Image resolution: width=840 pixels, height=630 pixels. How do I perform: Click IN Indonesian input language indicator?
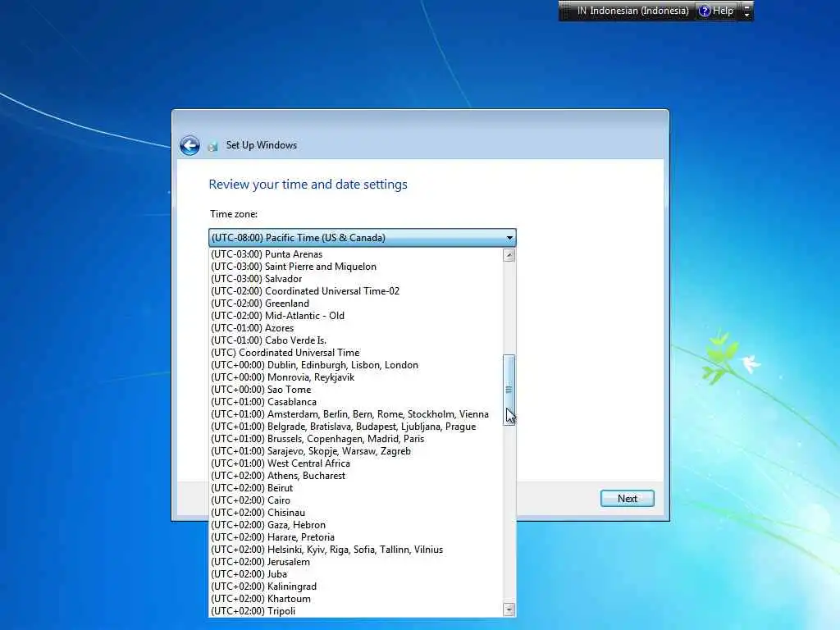point(632,11)
